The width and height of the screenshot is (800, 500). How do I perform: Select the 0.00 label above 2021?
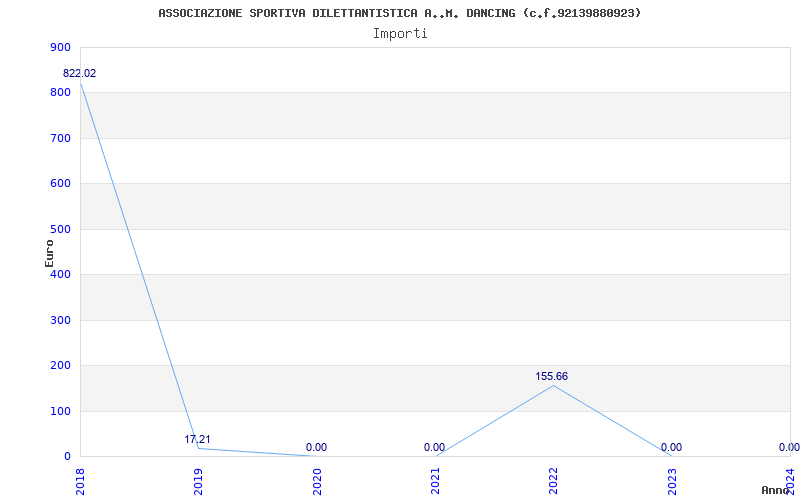tap(434, 447)
